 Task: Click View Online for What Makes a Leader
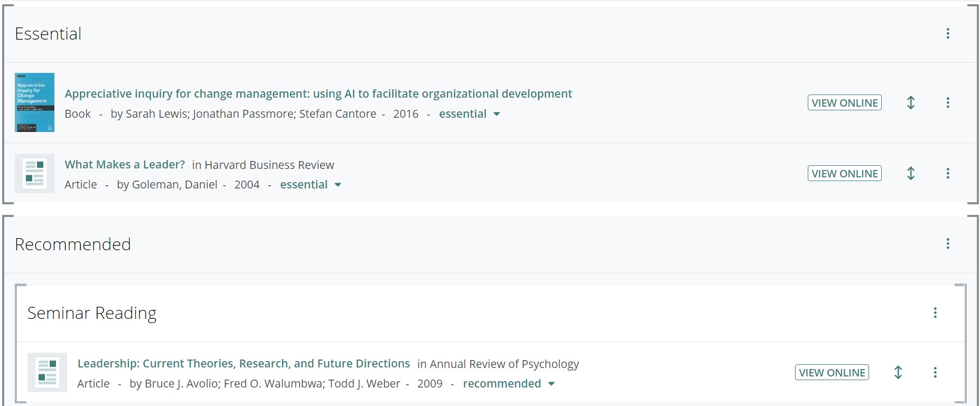[844, 173]
